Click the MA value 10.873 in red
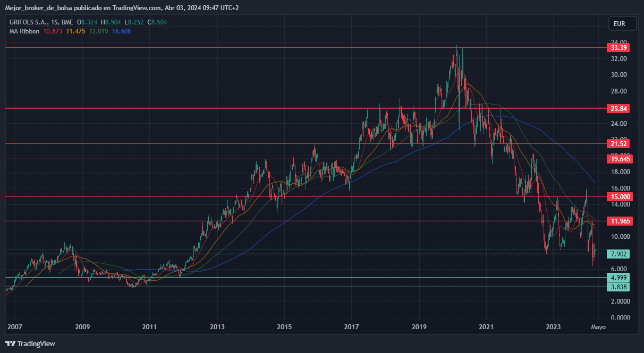644x353 pixels. (x=53, y=31)
